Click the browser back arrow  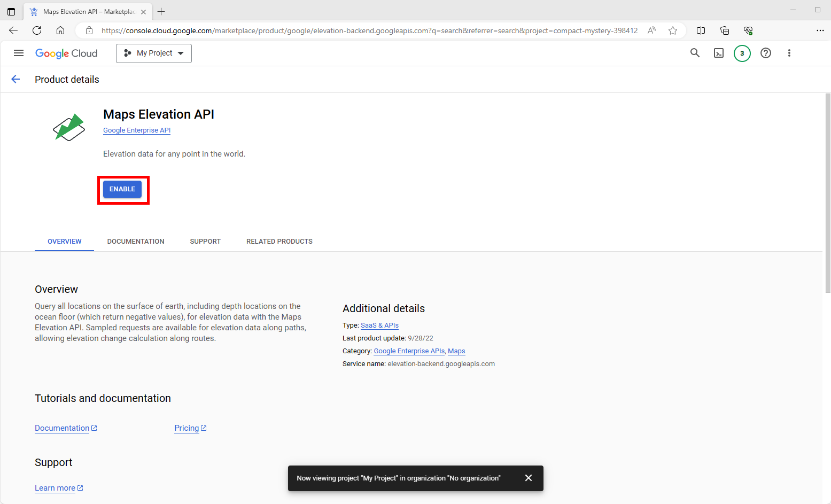point(13,30)
